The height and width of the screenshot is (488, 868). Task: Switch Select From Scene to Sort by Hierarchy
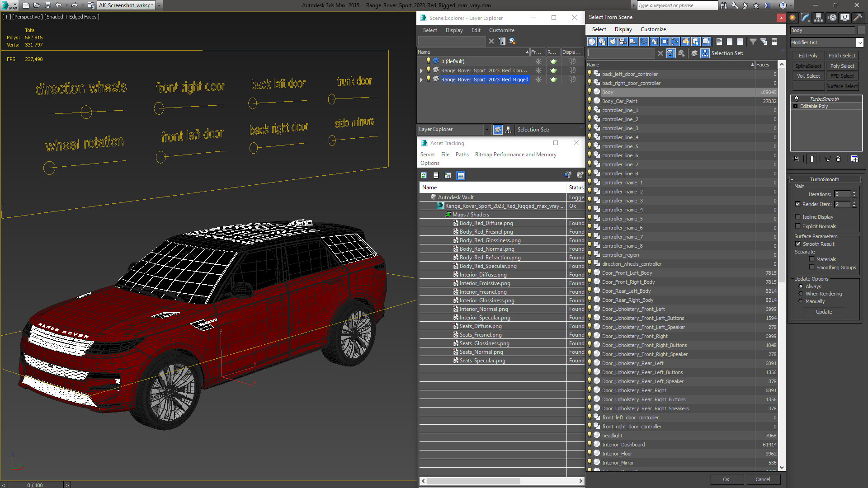[x=705, y=53]
